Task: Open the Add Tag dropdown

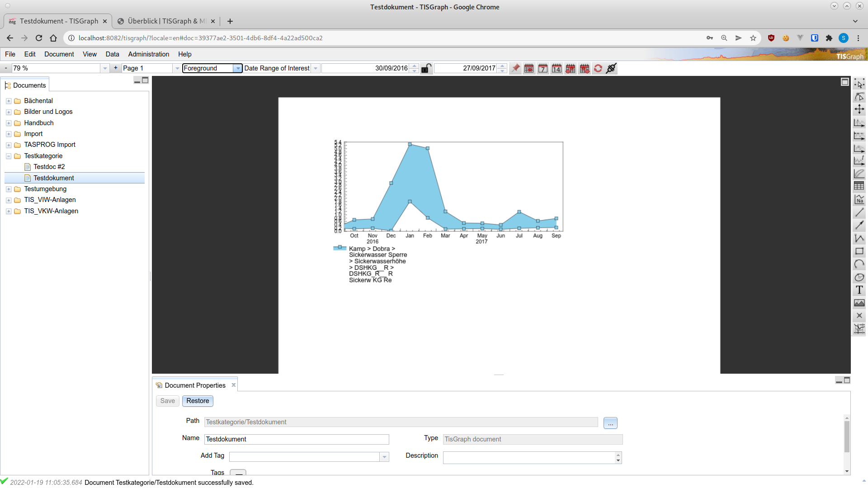Action: tap(384, 457)
